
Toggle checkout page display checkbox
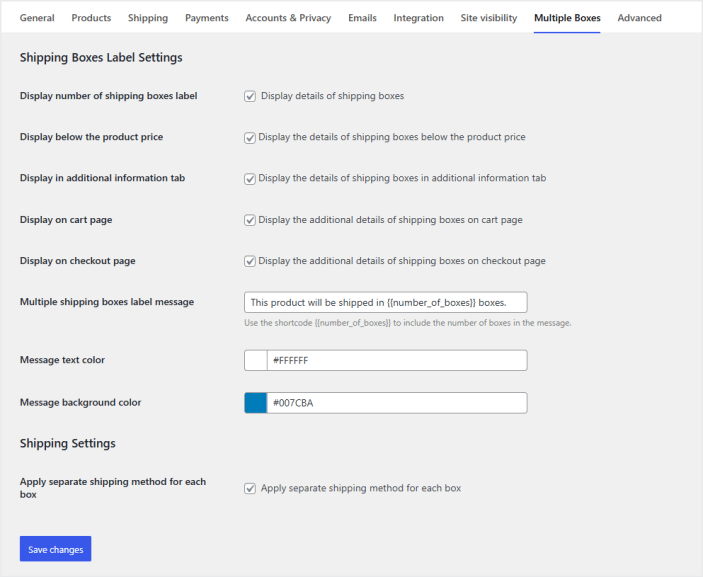pos(250,262)
